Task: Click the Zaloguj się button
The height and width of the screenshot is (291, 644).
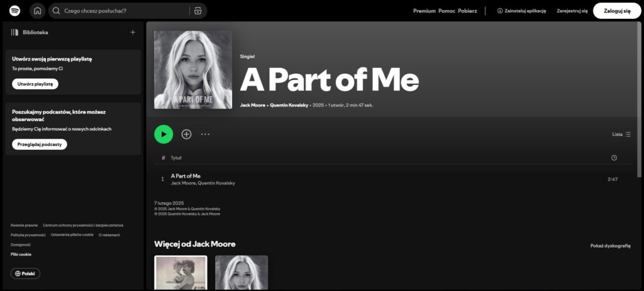Action: point(616,11)
